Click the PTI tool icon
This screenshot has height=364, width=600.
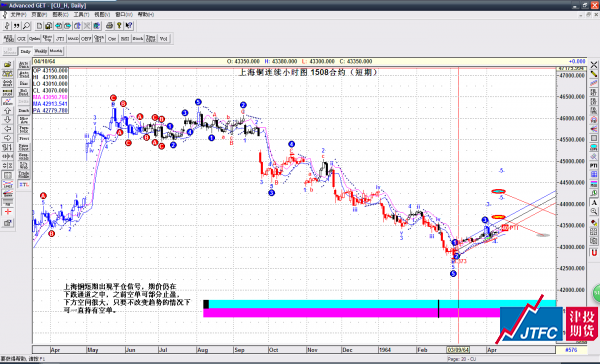593,165
